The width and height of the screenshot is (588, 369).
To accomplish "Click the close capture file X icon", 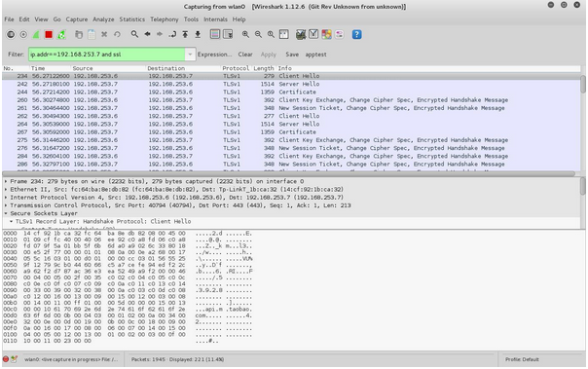I will coord(104,34).
